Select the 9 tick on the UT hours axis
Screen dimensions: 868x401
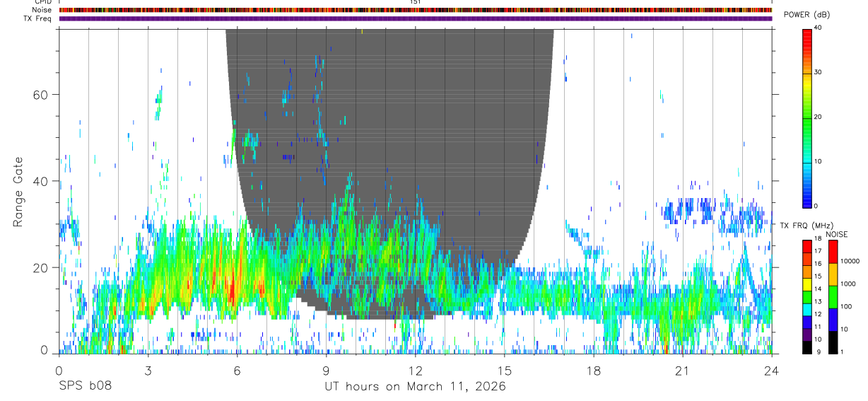[326, 370]
